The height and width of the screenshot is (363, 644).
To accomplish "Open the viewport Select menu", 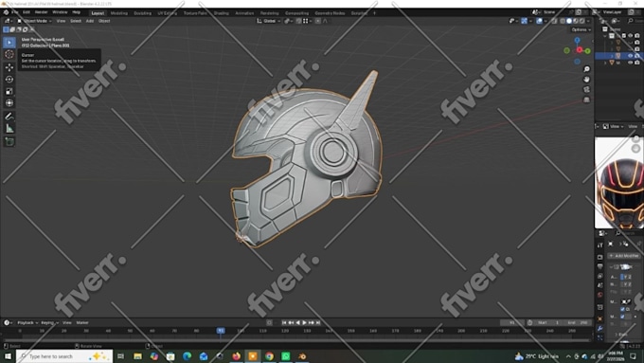I will tap(76, 21).
